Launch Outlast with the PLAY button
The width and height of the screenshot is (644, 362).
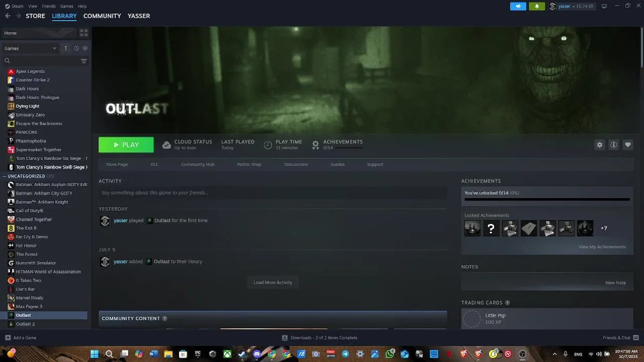point(126,145)
